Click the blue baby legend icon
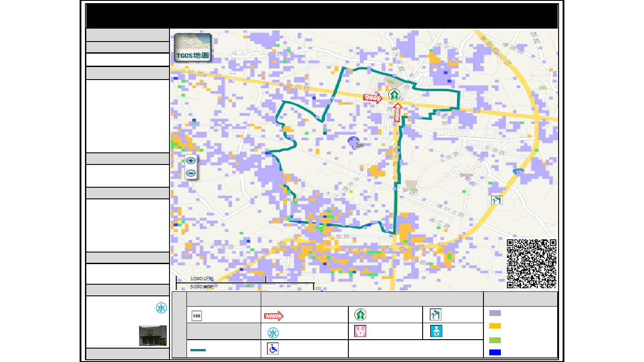 tap(436, 331)
